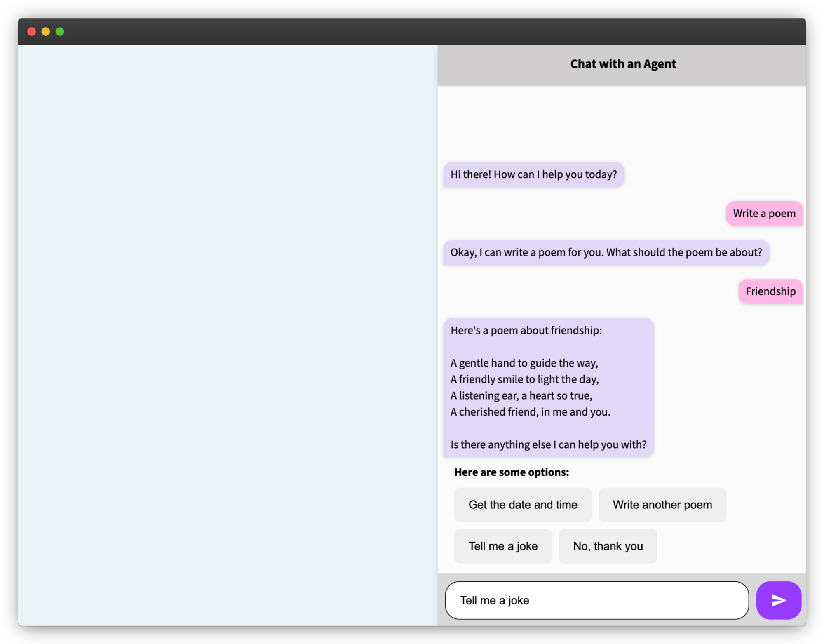Click the 'Hi there!' greeting bubble
824x644 pixels.
(533, 174)
